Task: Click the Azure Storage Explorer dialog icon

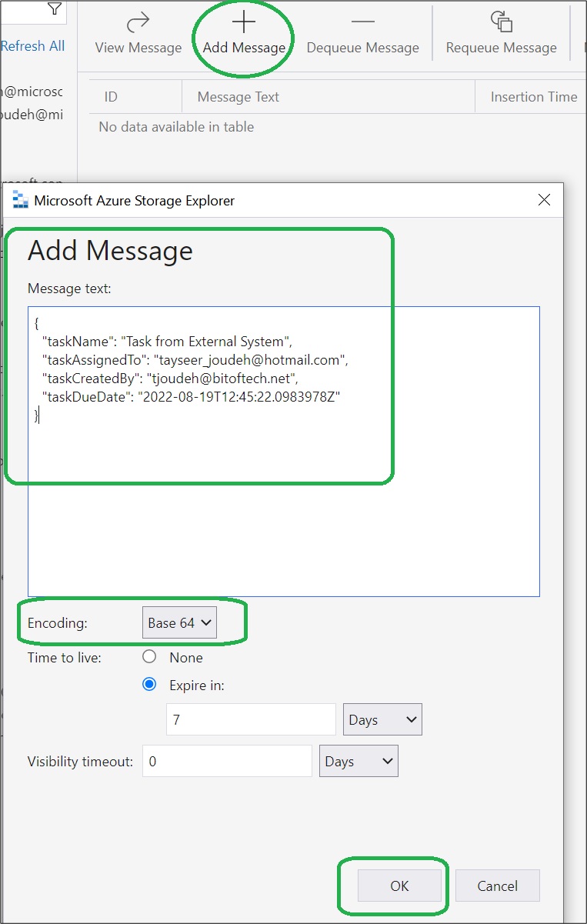Action: [21, 201]
